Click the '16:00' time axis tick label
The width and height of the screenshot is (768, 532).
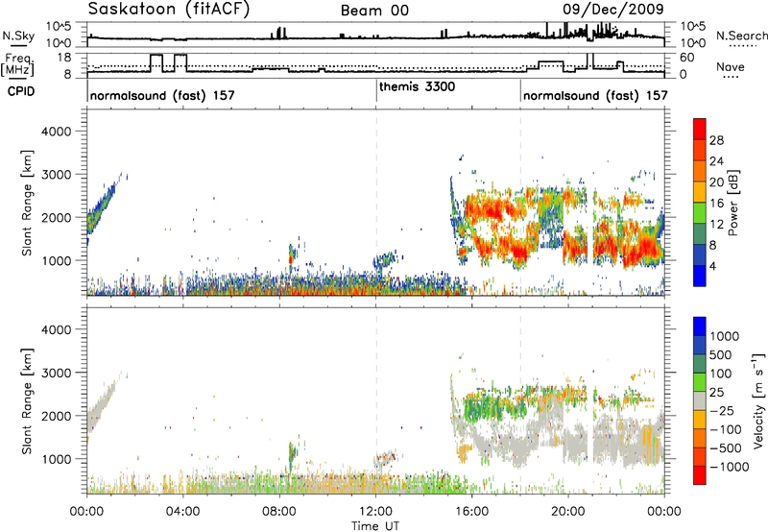click(x=471, y=512)
